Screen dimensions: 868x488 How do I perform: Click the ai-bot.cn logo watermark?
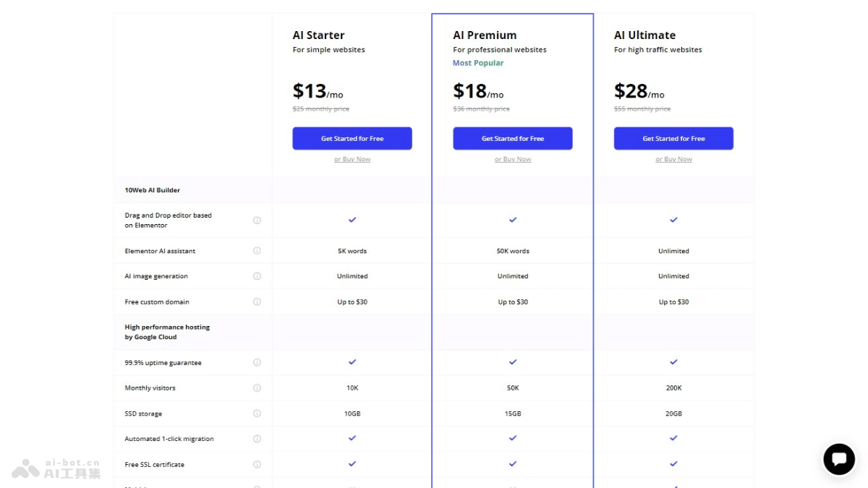coord(56,468)
